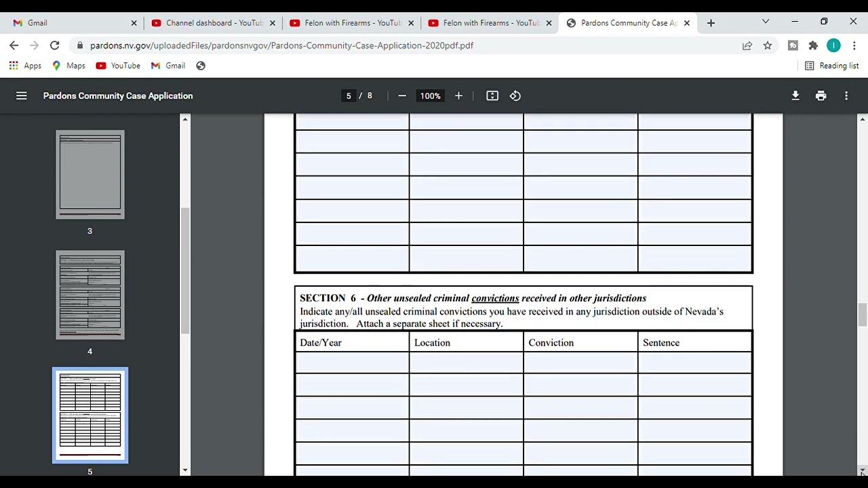The width and height of the screenshot is (868, 488).
Task: Click the globe bookmark icon
Action: point(201,66)
